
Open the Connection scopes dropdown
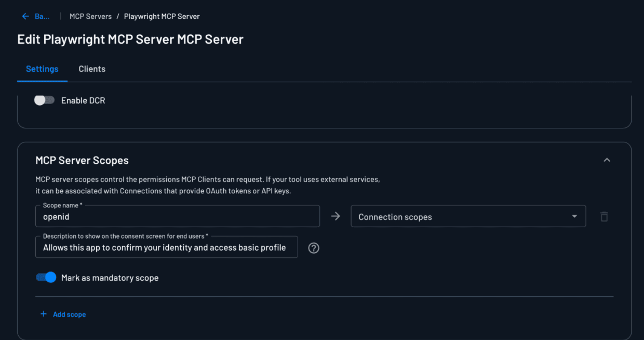tap(467, 216)
